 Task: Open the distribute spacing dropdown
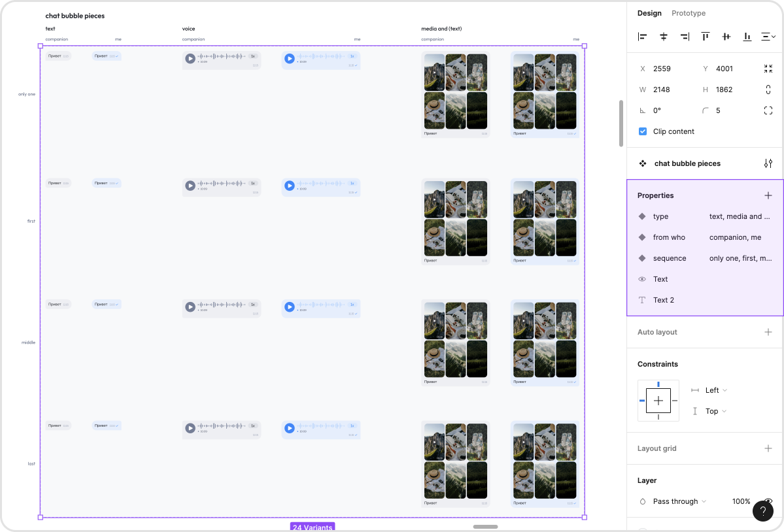point(768,37)
